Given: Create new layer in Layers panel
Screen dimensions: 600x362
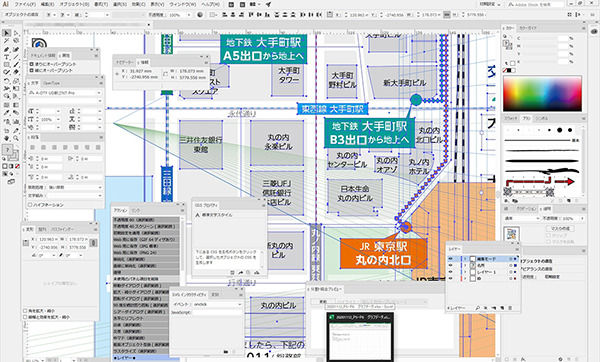Looking at the screenshot, I should point(502,308).
